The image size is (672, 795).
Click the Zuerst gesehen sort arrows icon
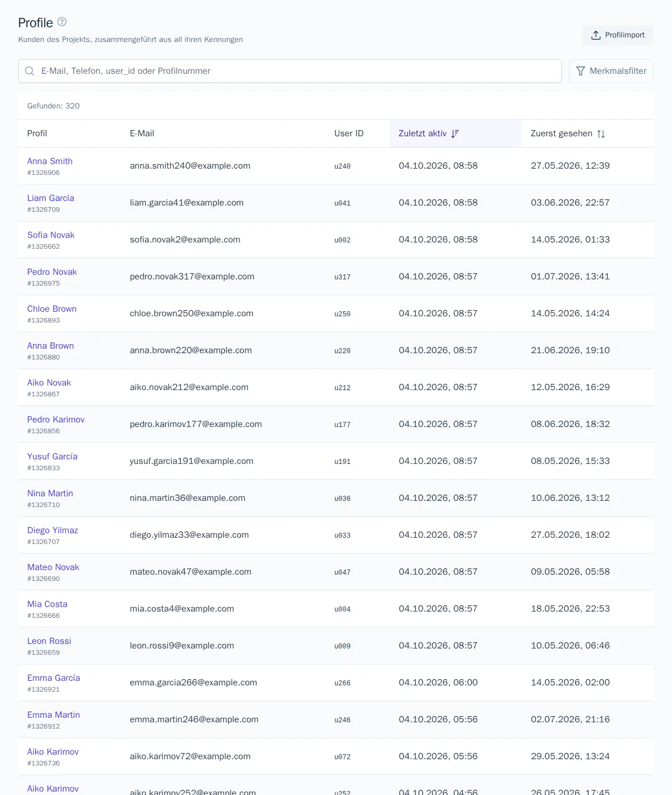(601, 133)
